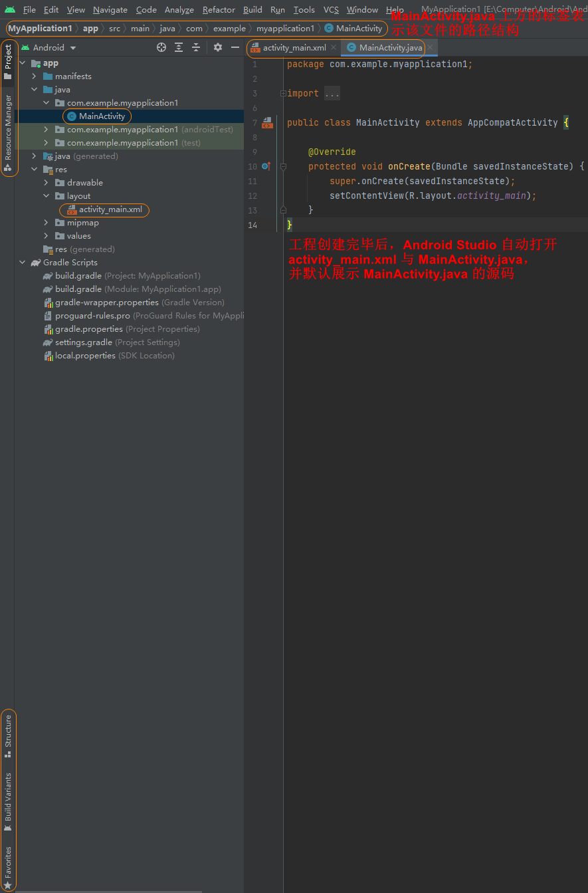Screen dimensions: 588x893
Task: Open the Refactor menu
Action: coord(219,10)
